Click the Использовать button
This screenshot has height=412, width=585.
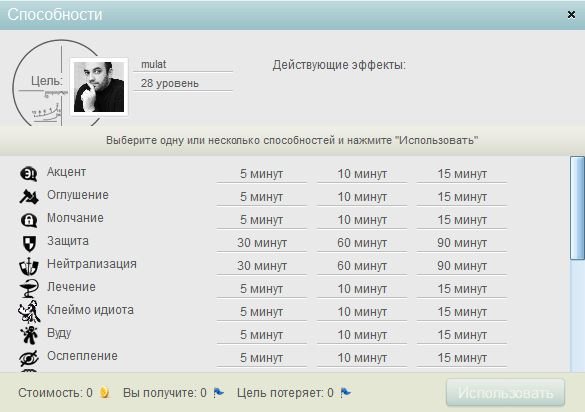pyautogui.click(x=506, y=393)
